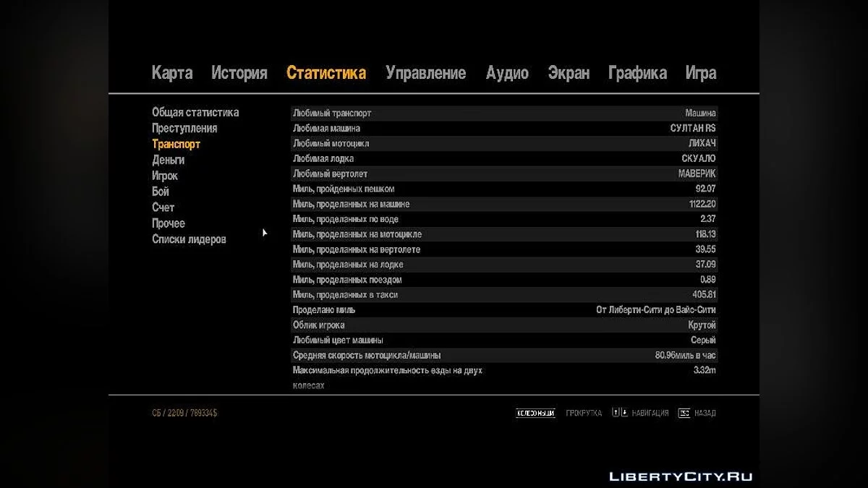This screenshot has width=868, height=488.
Task: Open the Карта tab
Action: (172, 73)
